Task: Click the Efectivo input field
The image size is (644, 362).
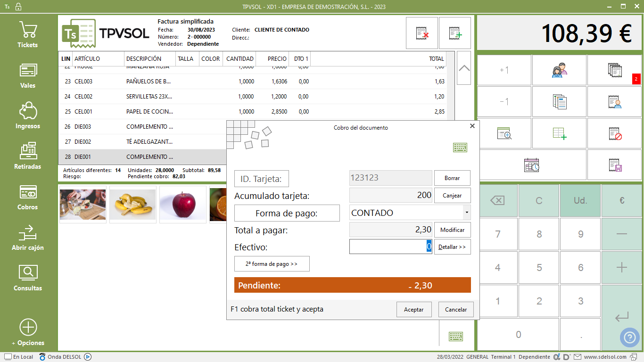Action: coord(389,247)
